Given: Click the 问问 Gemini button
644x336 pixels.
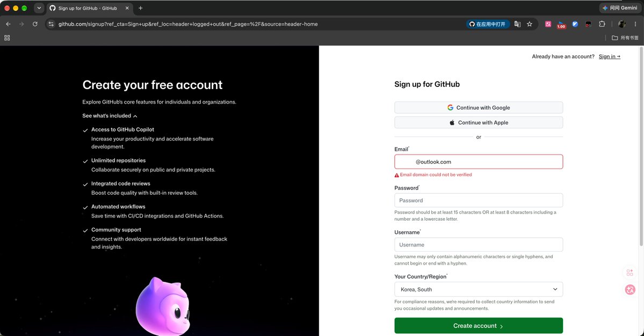Looking at the screenshot, I should click(x=620, y=8).
